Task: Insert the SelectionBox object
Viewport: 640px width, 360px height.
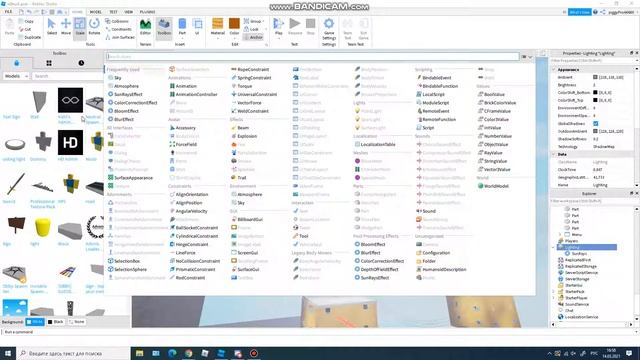Action: (x=124, y=261)
